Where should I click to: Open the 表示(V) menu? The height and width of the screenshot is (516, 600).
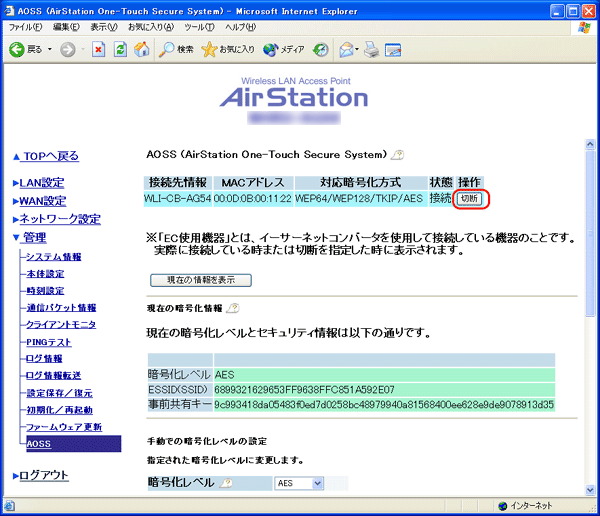(x=103, y=27)
